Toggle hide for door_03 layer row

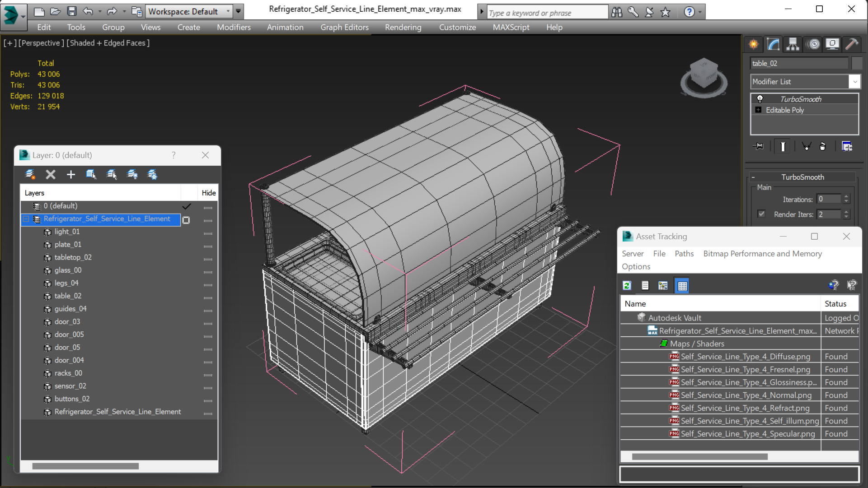208,324
